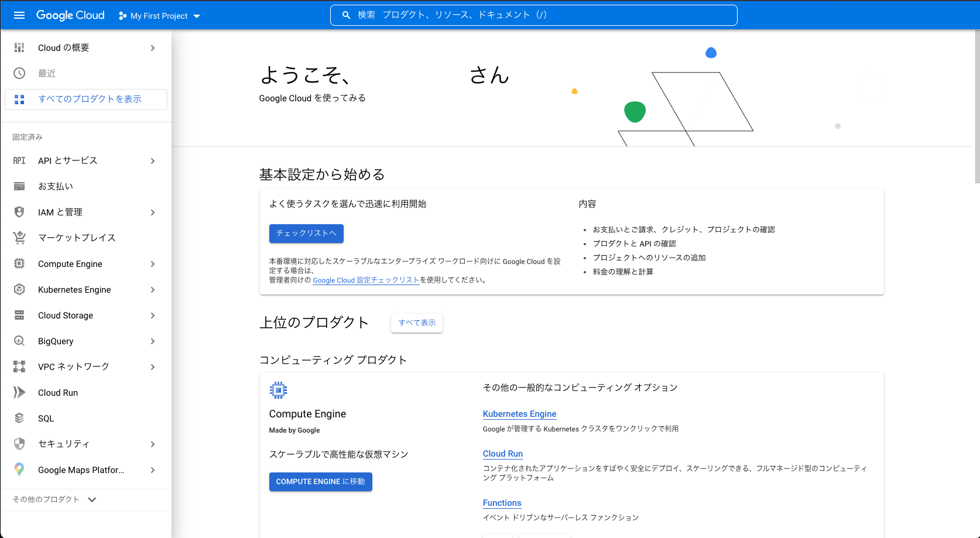
Task: Click the VPC ネットワーク icon
Action: 19,366
